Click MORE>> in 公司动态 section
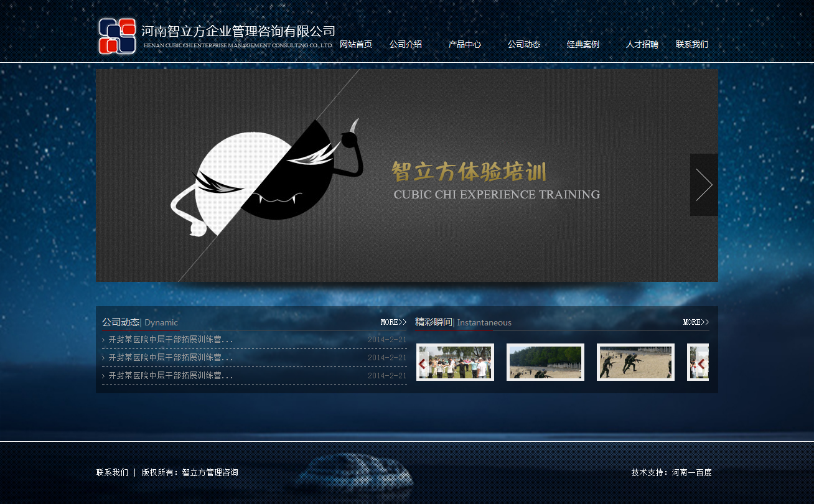 (x=394, y=322)
